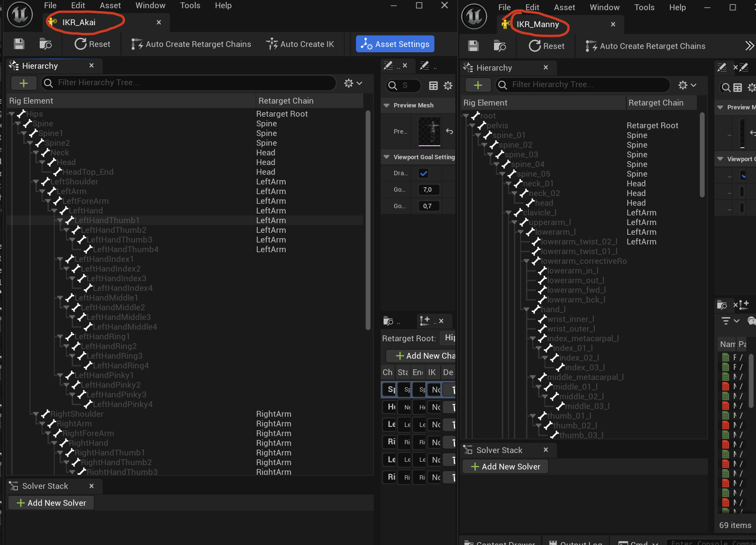Collapse the Viewport Goal Settings section
Viewport: 756px width, 545px height.
pos(386,157)
